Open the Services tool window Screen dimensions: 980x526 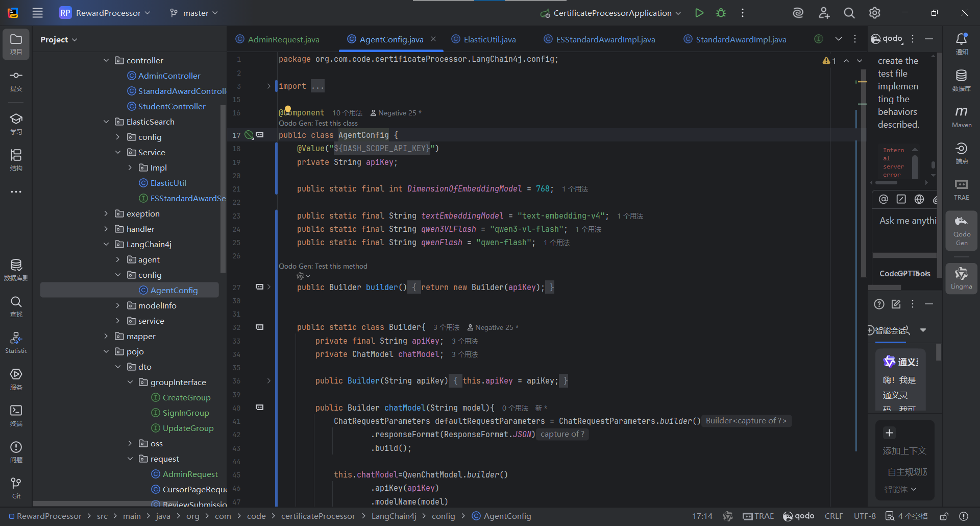[x=16, y=379]
